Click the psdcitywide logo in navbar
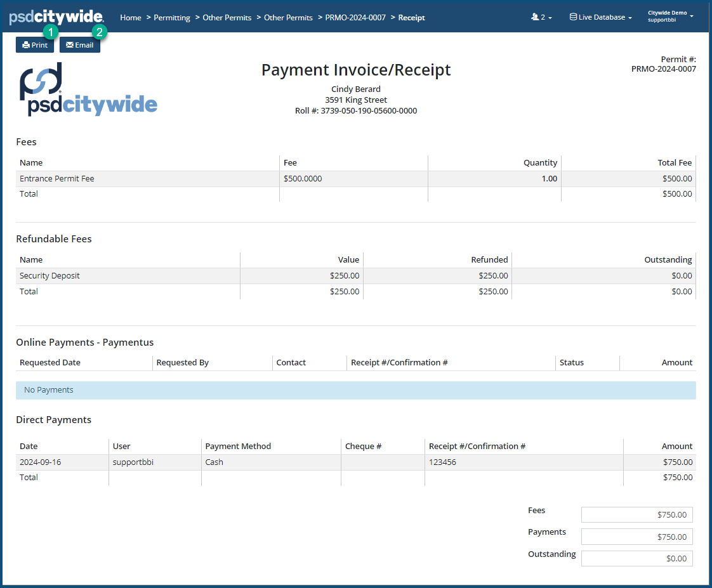Viewport: 712px width, 588px height. (56, 17)
